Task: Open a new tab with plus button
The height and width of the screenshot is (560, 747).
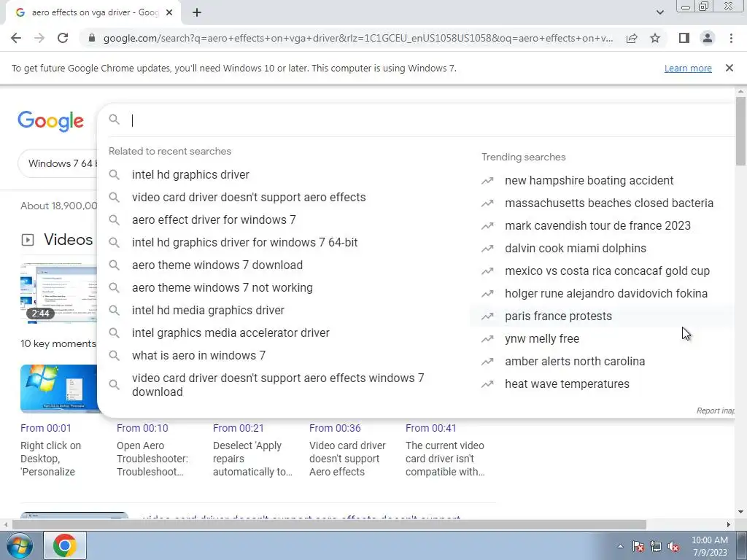Action: tap(197, 12)
